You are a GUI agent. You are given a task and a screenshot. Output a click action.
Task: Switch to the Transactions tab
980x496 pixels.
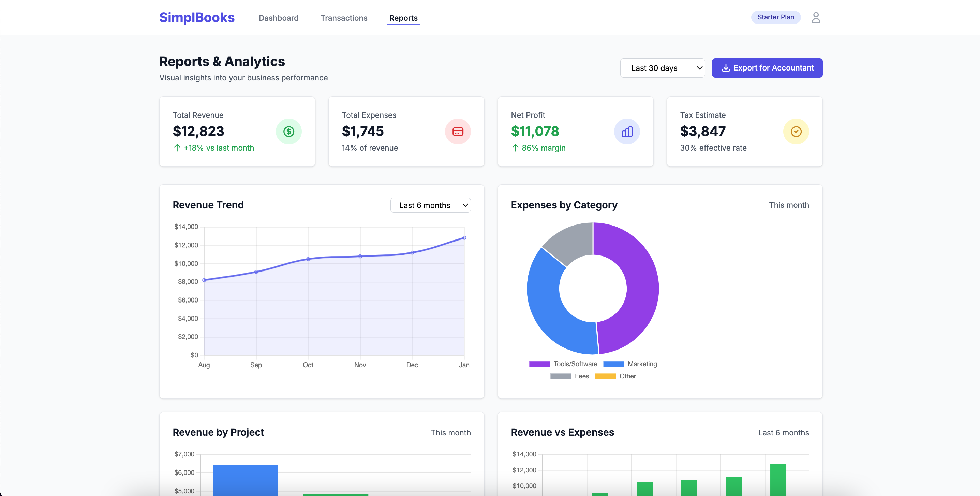(344, 18)
